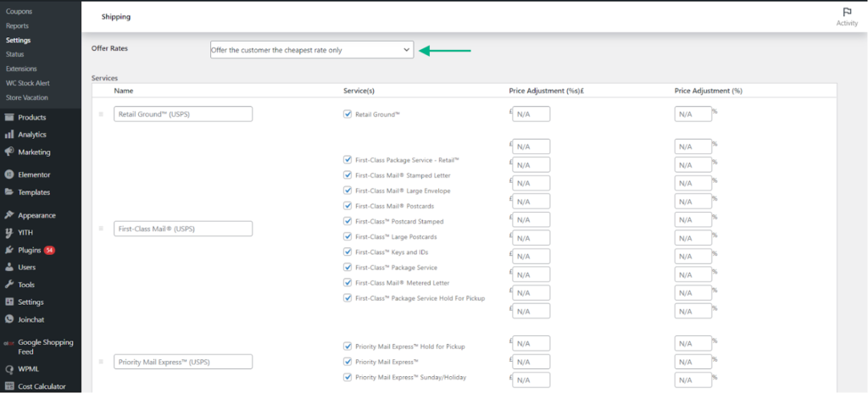The width and height of the screenshot is (868, 393).
Task: Click the Tools wrench icon
Action: [x=9, y=285]
